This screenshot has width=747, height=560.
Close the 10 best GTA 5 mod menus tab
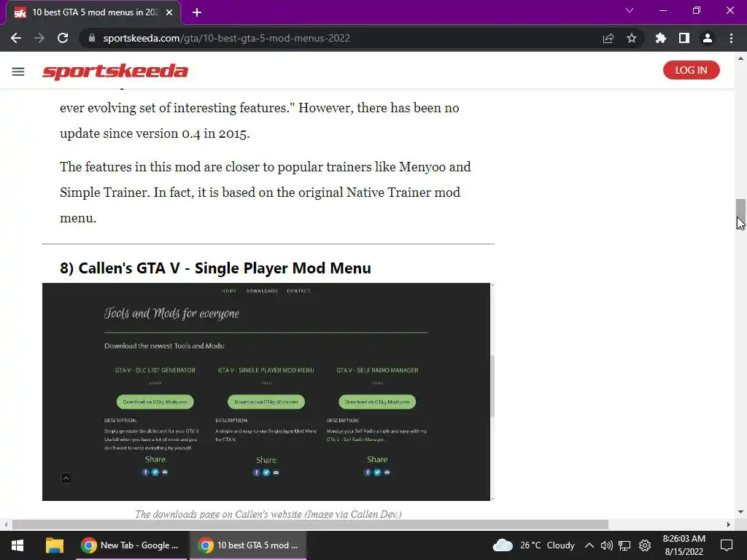pyautogui.click(x=169, y=12)
